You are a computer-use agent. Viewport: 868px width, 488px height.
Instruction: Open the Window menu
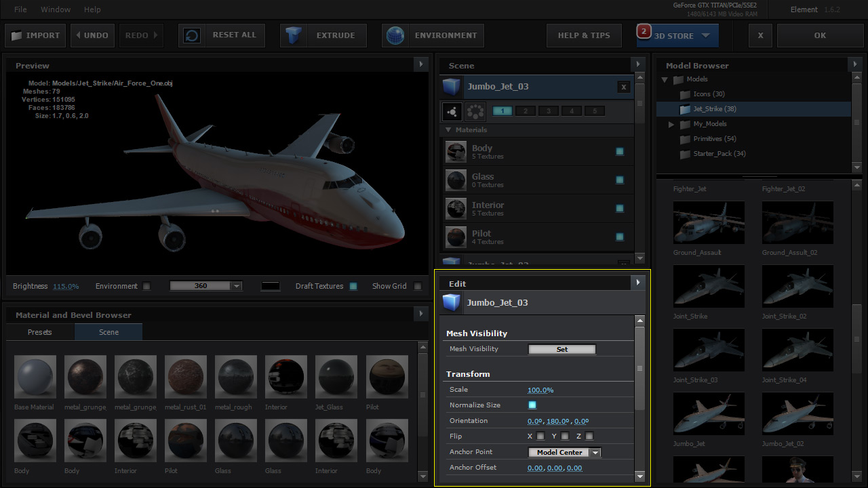tap(56, 9)
